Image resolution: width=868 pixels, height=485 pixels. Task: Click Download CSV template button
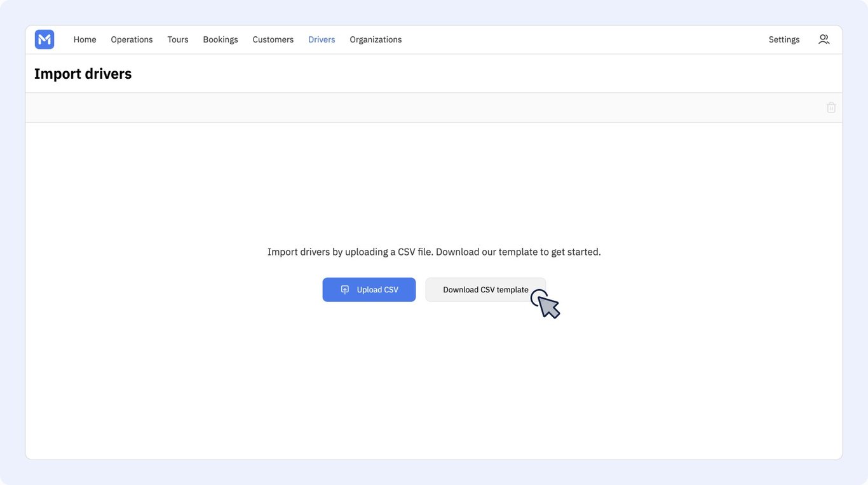click(x=485, y=290)
